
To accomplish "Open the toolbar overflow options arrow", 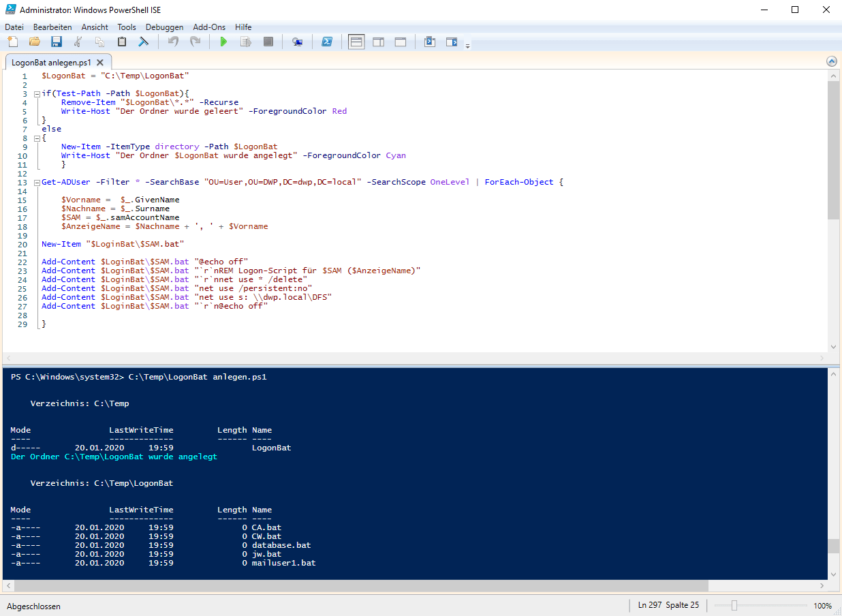I will [468, 45].
